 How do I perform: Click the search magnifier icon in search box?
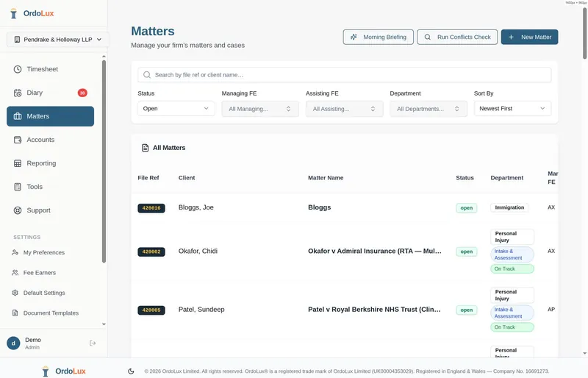click(x=147, y=75)
